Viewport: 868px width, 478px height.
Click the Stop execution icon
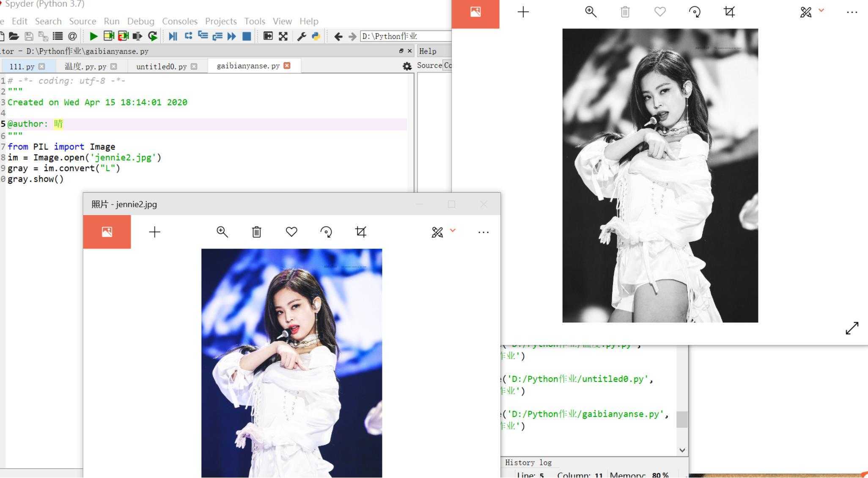(247, 36)
